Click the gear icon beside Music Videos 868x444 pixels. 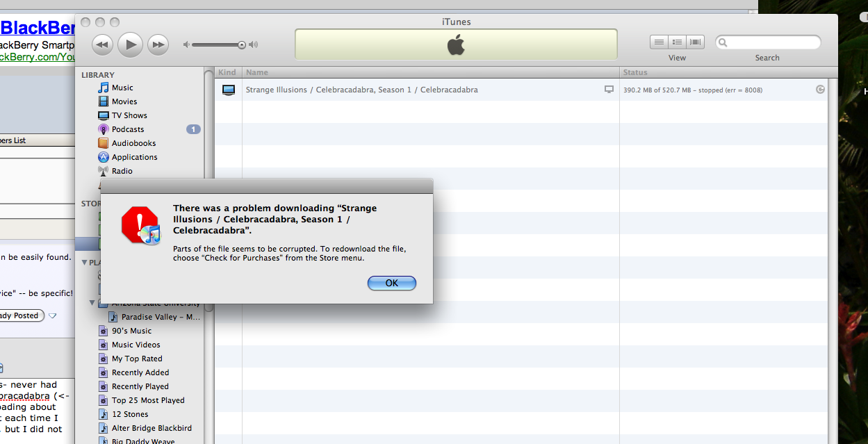(x=104, y=345)
